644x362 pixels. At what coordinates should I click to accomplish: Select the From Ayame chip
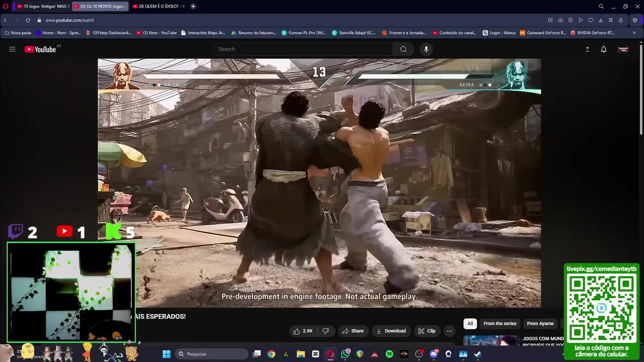[x=540, y=324]
